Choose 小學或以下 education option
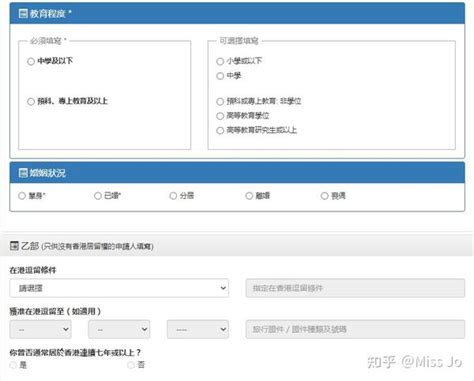This screenshot has height=381, width=474. [x=220, y=61]
